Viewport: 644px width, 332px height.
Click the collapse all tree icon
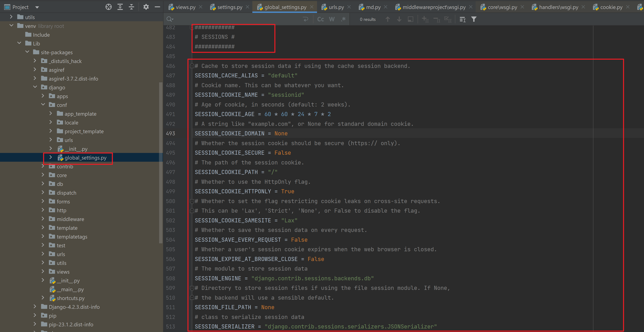coord(131,7)
